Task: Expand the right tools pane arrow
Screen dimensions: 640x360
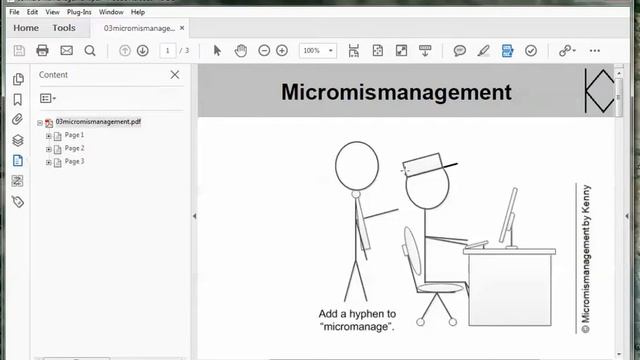Action: (627, 216)
